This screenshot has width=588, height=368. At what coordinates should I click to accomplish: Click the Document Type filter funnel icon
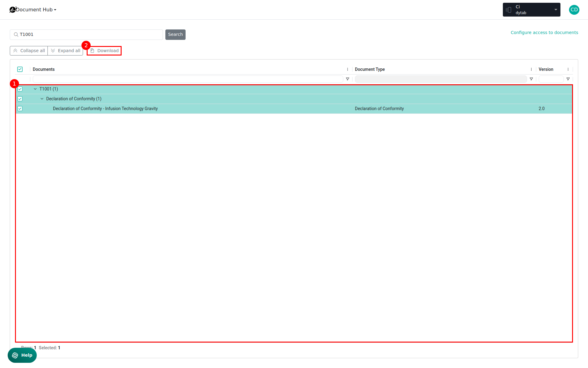point(531,79)
